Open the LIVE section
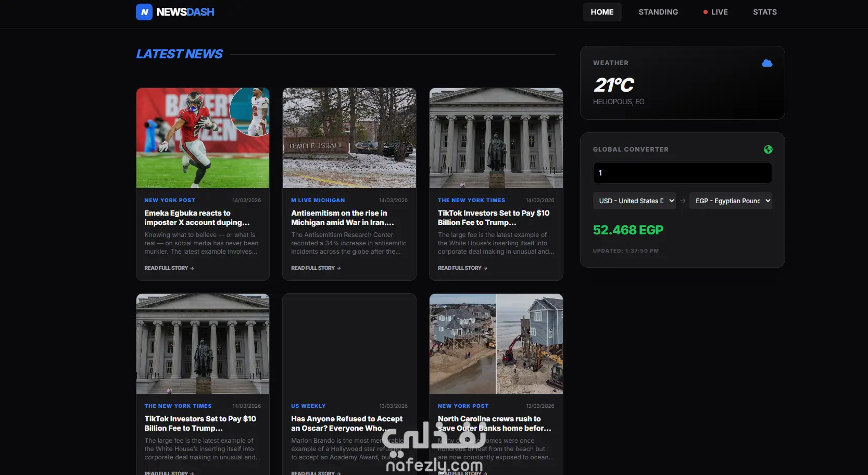This screenshot has height=475, width=868. (x=715, y=12)
